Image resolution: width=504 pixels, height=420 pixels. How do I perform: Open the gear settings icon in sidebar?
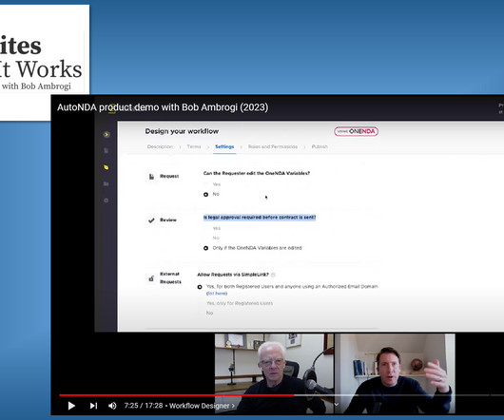pos(107,200)
